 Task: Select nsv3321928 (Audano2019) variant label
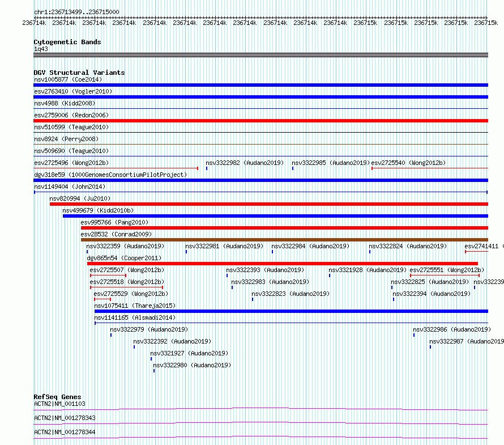pos(368,270)
